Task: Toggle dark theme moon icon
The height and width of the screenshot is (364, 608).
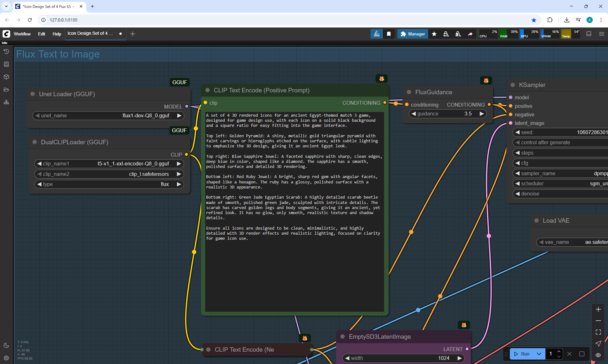Action: coord(6,345)
